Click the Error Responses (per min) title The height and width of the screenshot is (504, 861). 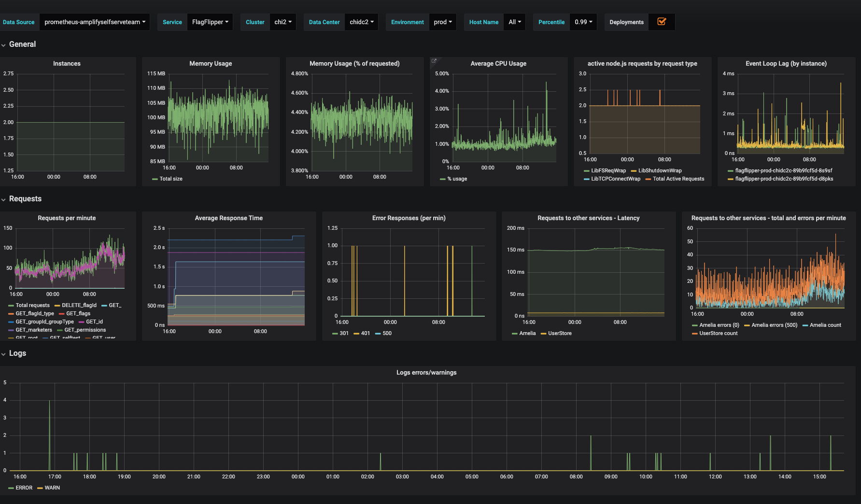click(x=409, y=218)
